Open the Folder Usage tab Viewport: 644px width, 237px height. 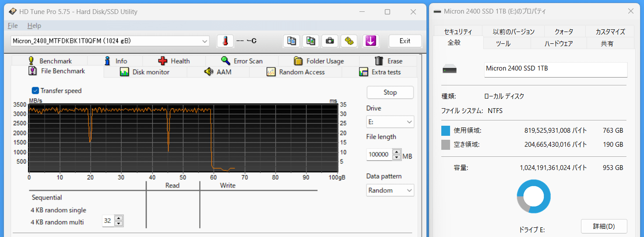(319, 61)
